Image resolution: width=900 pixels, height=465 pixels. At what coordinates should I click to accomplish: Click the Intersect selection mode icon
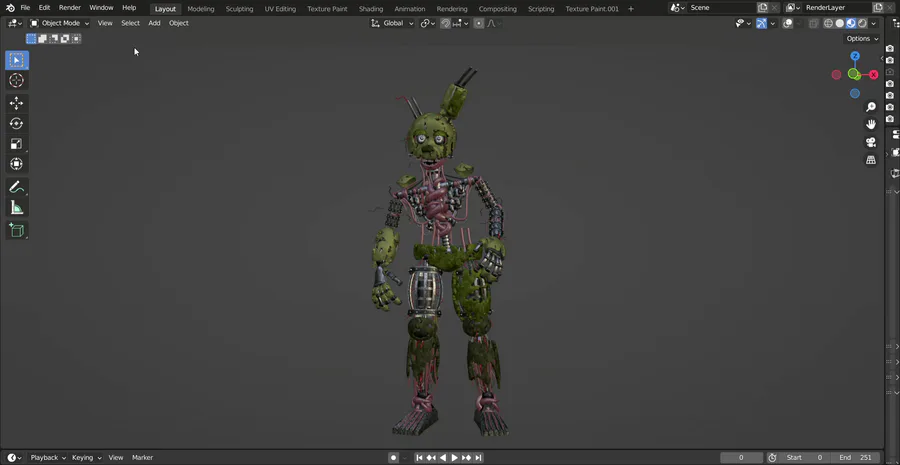(x=76, y=38)
